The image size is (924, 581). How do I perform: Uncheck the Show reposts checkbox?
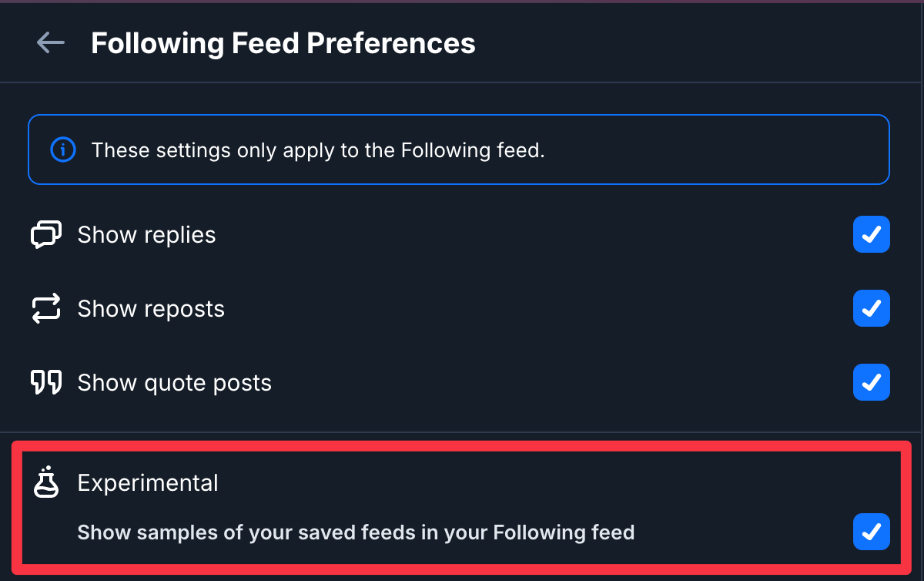coord(871,309)
